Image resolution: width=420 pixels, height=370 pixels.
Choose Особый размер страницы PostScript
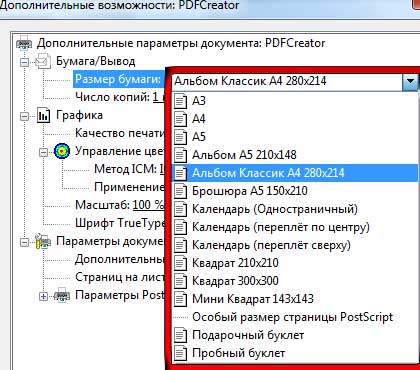pos(294,317)
